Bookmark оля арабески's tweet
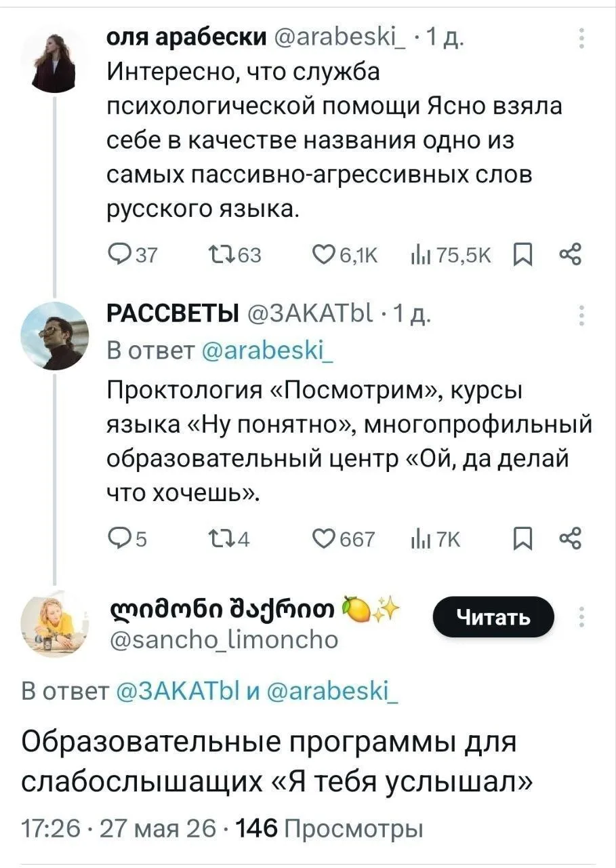Viewport: 616px width, 868px height. [522, 255]
